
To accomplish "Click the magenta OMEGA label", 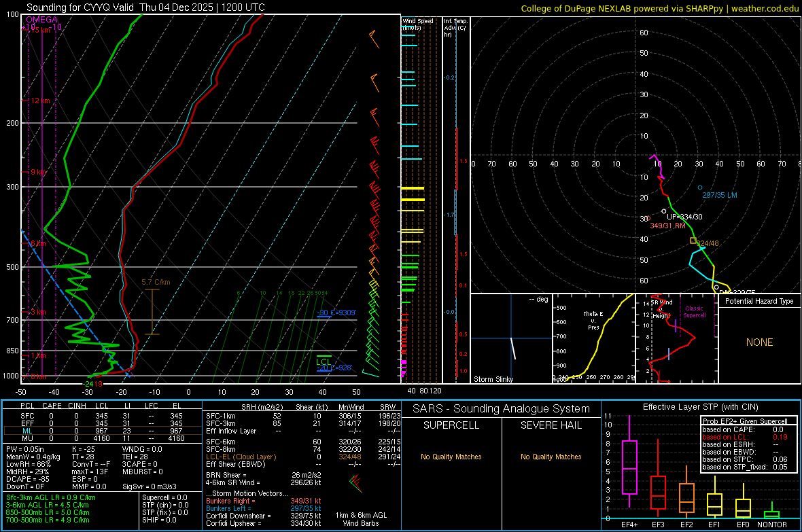I will (42, 20).
